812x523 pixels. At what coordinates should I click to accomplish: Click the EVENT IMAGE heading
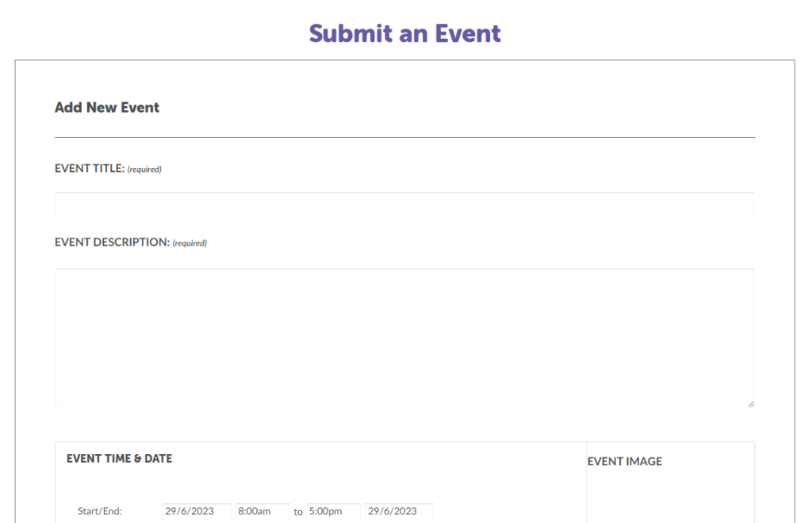625,462
